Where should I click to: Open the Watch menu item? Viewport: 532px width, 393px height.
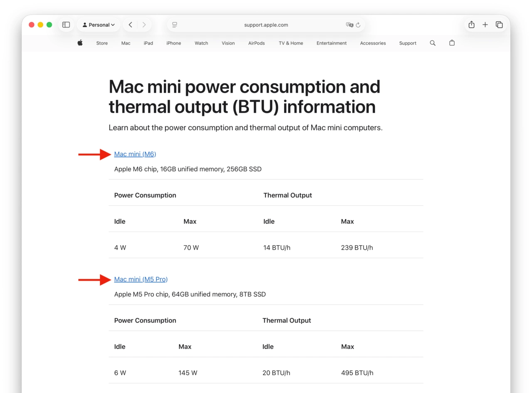[x=201, y=43]
